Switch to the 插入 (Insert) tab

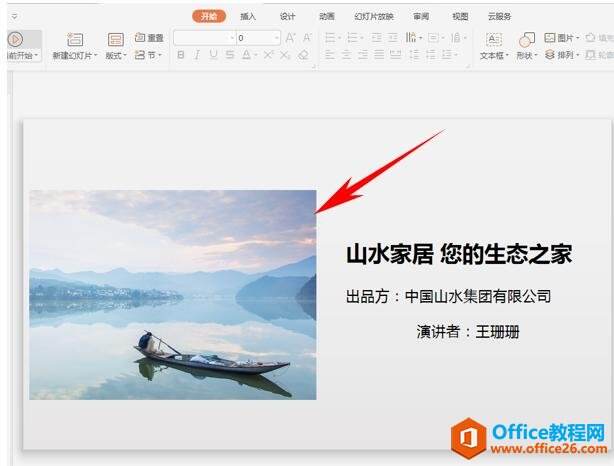(x=247, y=16)
